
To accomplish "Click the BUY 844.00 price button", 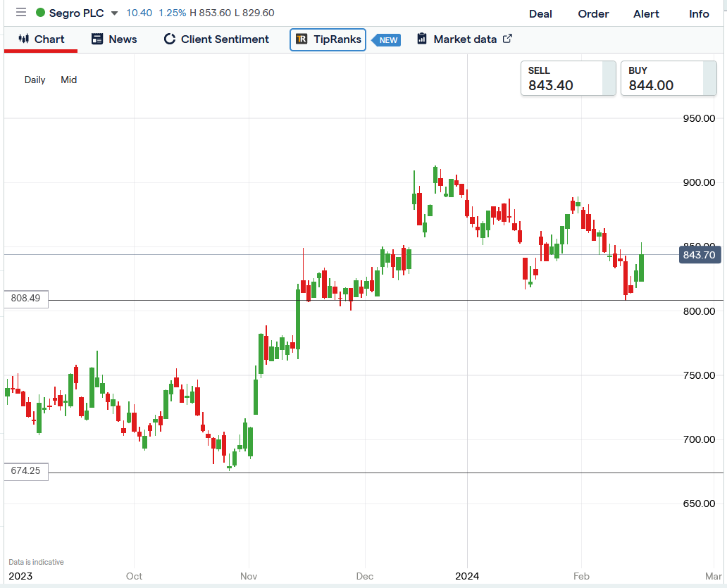I will click(x=669, y=78).
